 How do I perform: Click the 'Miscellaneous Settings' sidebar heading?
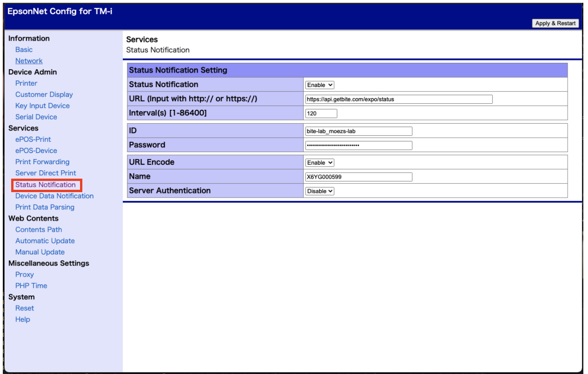(x=49, y=263)
